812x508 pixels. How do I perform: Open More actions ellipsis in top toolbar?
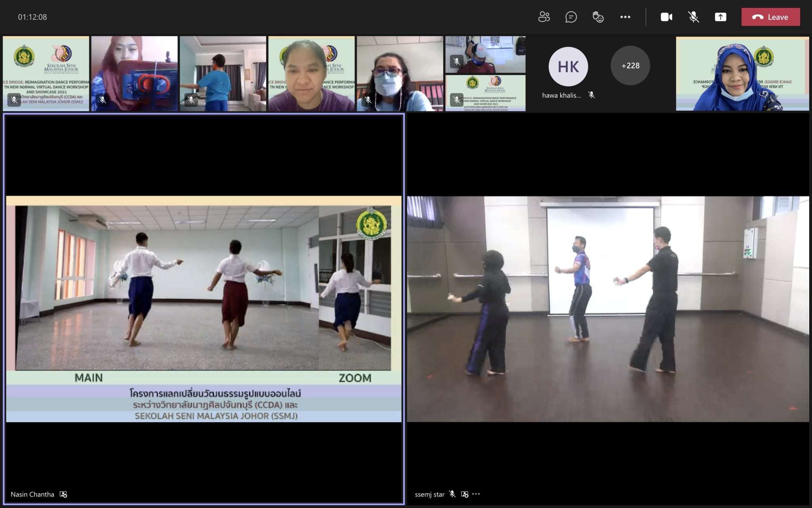[x=625, y=17]
